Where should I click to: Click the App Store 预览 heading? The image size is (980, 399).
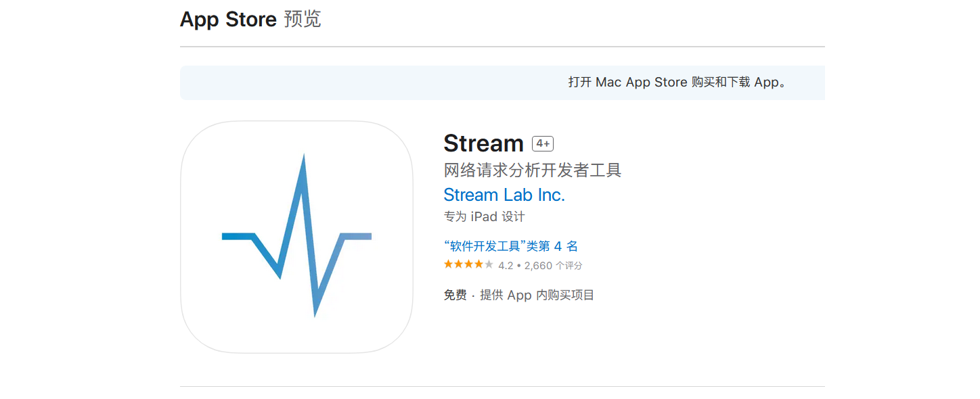[x=250, y=19]
